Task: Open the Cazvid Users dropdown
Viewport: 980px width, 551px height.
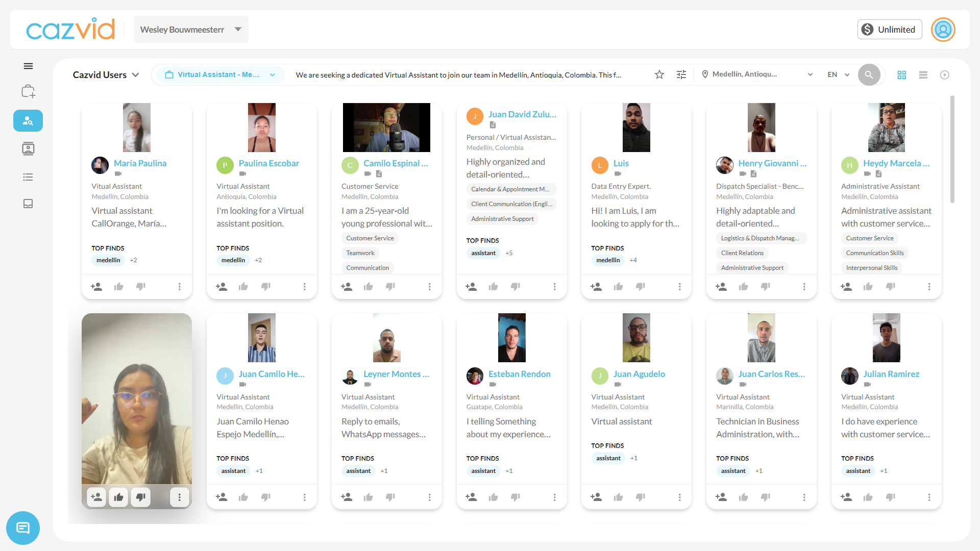Action: (106, 75)
